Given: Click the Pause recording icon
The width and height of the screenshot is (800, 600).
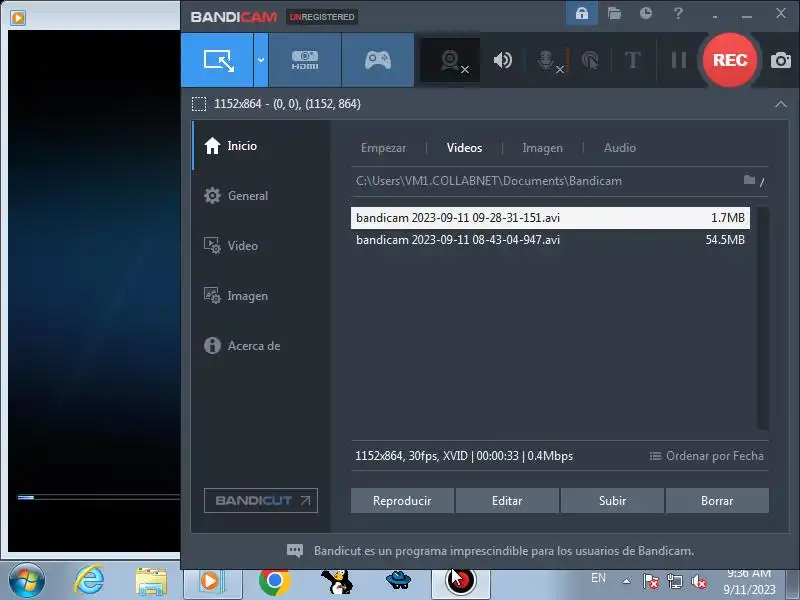Looking at the screenshot, I should click(679, 60).
